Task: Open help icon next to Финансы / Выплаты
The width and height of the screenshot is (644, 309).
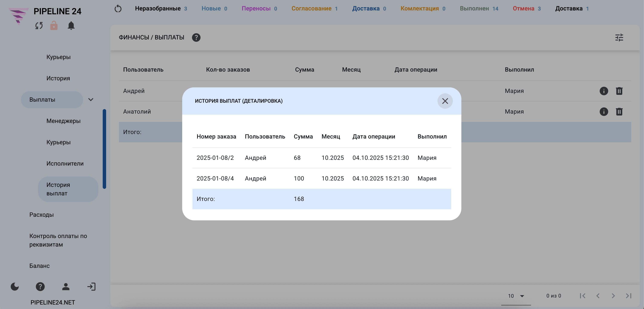Action: [x=196, y=38]
